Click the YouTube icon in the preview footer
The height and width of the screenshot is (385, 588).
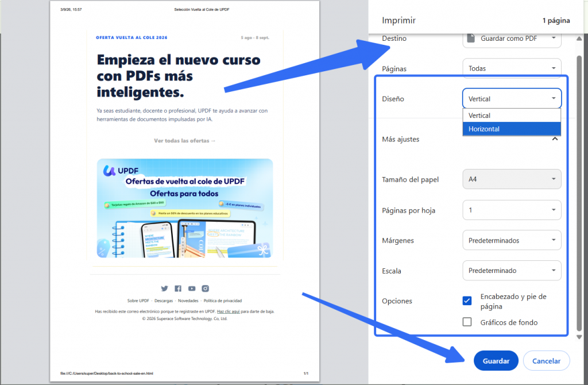(192, 288)
